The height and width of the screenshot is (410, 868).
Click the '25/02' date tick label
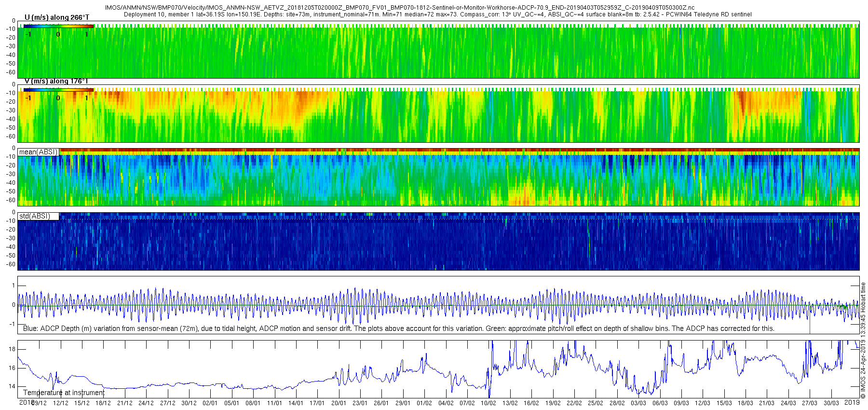[x=596, y=403]
